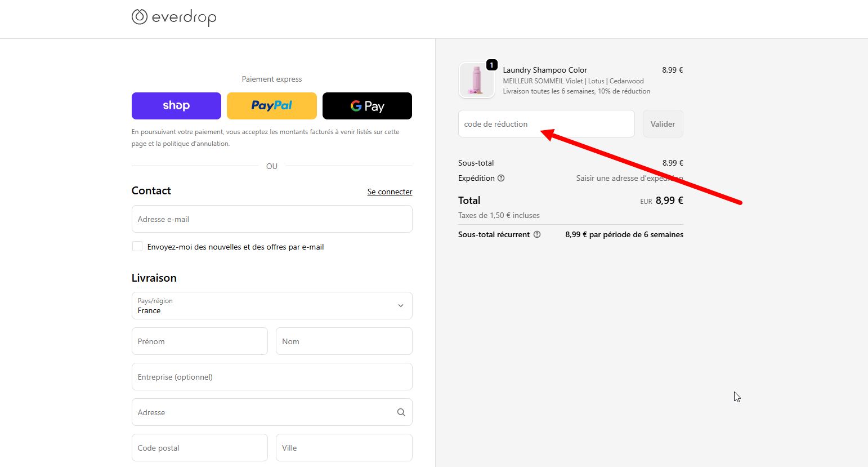
Task: Click the Sous-total label
Action: 476,163
